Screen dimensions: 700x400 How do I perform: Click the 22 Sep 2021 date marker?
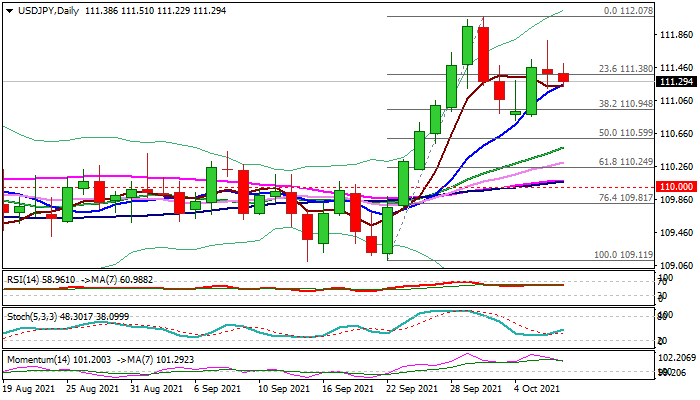coord(411,388)
